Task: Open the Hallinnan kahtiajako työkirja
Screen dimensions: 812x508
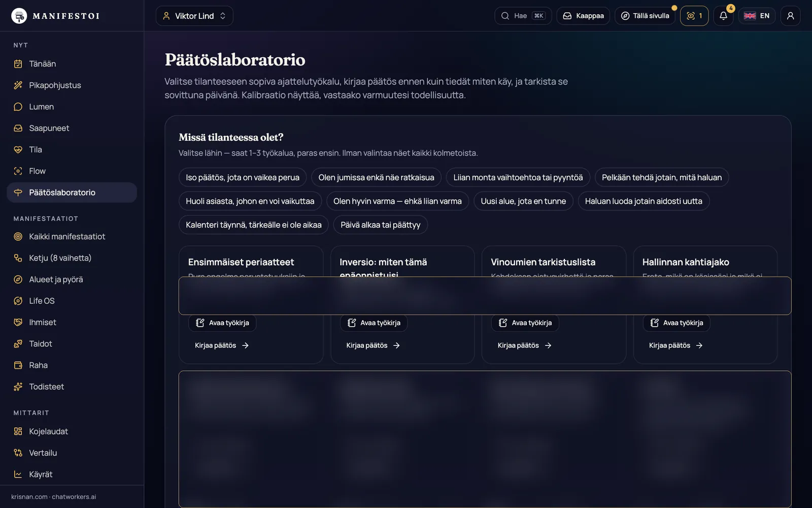Action: (x=676, y=323)
